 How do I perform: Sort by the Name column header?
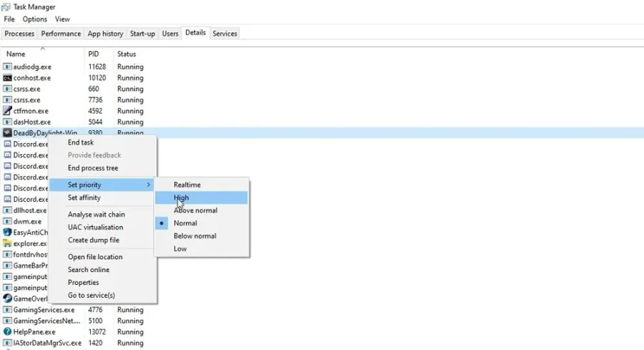pyautogui.click(x=16, y=54)
